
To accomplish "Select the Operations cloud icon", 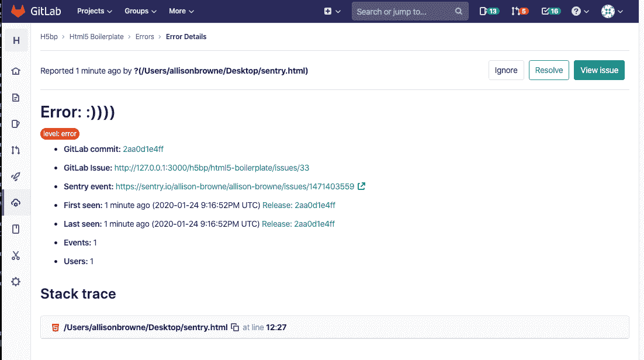I will pyautogui.click(x=16, y=202).
